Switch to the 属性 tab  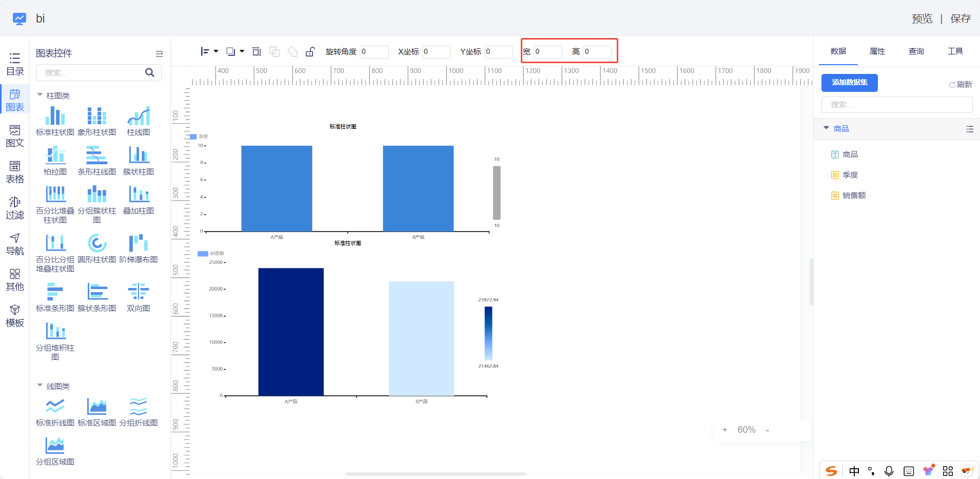point(877,51)
